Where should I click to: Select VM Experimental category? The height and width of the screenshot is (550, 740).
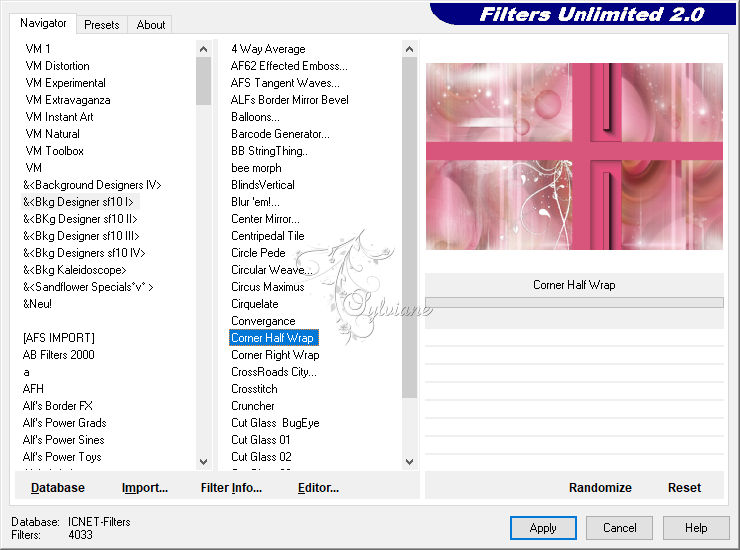pyautogui.click(x=66, y=83)
